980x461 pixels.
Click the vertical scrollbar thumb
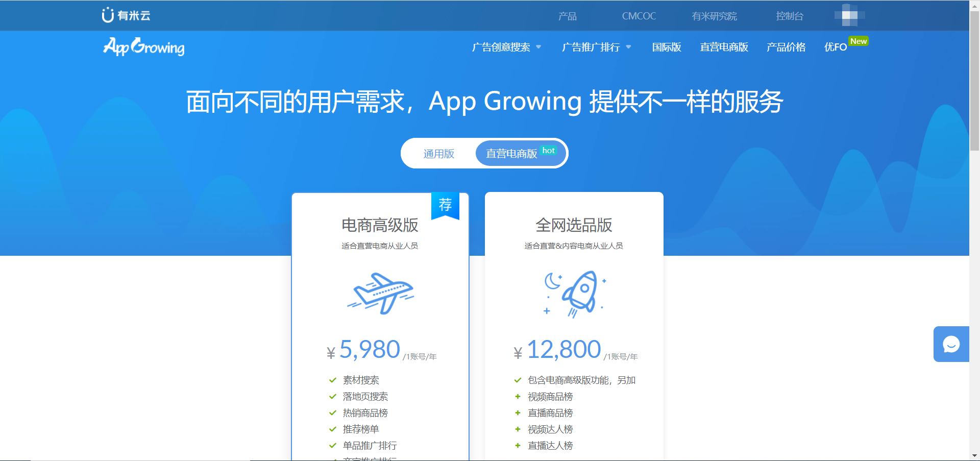(x=974, y=81)
